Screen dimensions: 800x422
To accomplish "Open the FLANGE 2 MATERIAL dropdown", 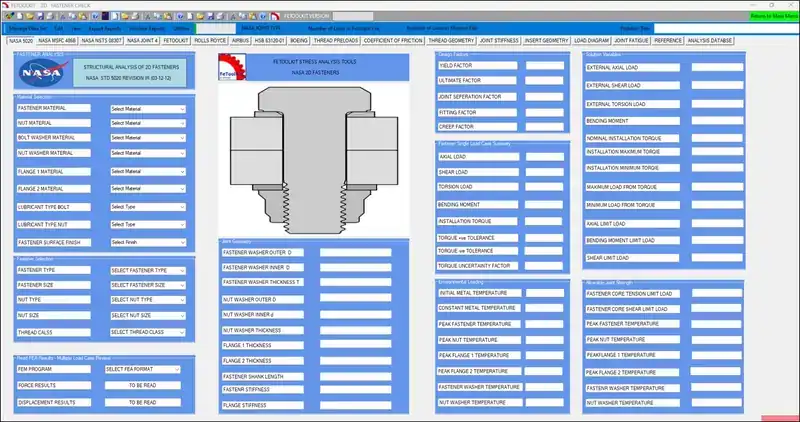I will (x=148, y=188).
